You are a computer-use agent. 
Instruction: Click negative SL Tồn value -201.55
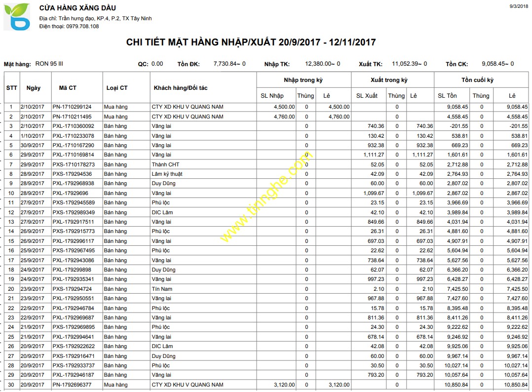coord(459,126)
